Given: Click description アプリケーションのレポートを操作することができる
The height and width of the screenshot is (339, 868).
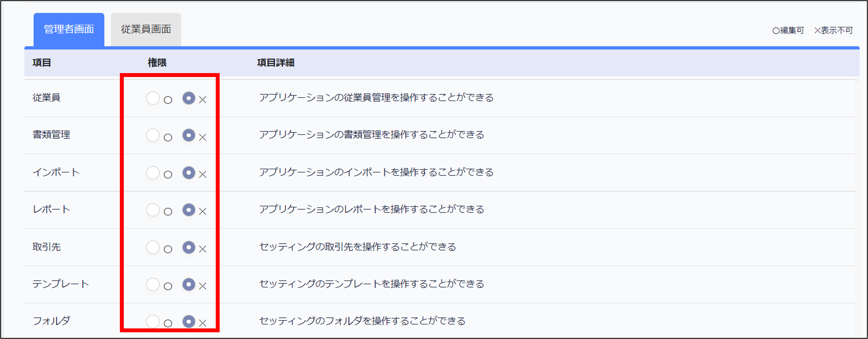Looking at the screenshot, I should 371,210.
